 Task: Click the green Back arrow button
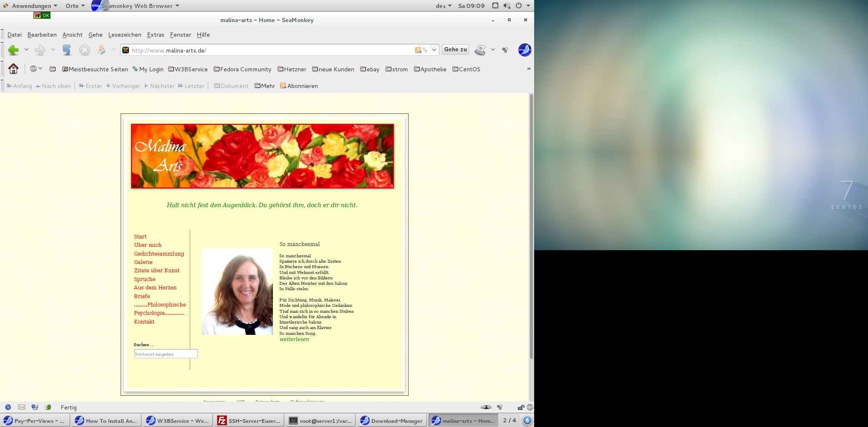pyautogui.click(x=13, y=50)
